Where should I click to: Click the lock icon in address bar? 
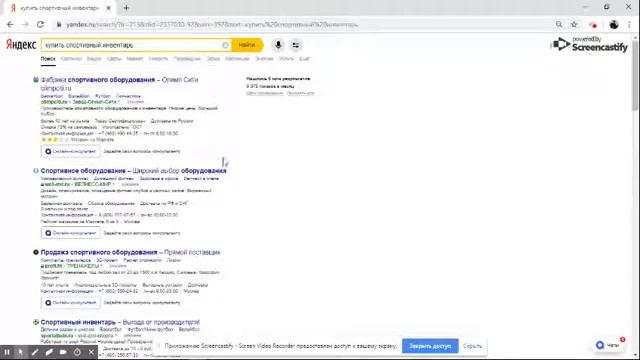pyautogui.click(x=59, y=24)
